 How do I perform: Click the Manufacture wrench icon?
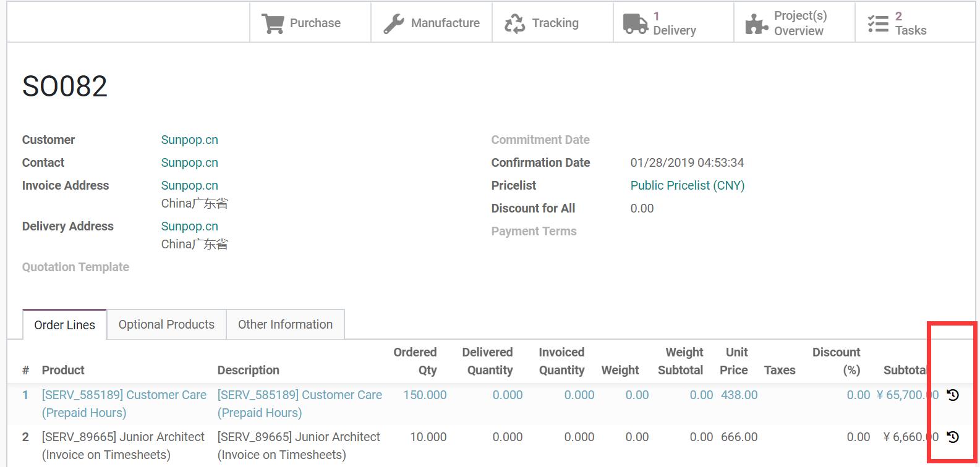click(393, 23)
